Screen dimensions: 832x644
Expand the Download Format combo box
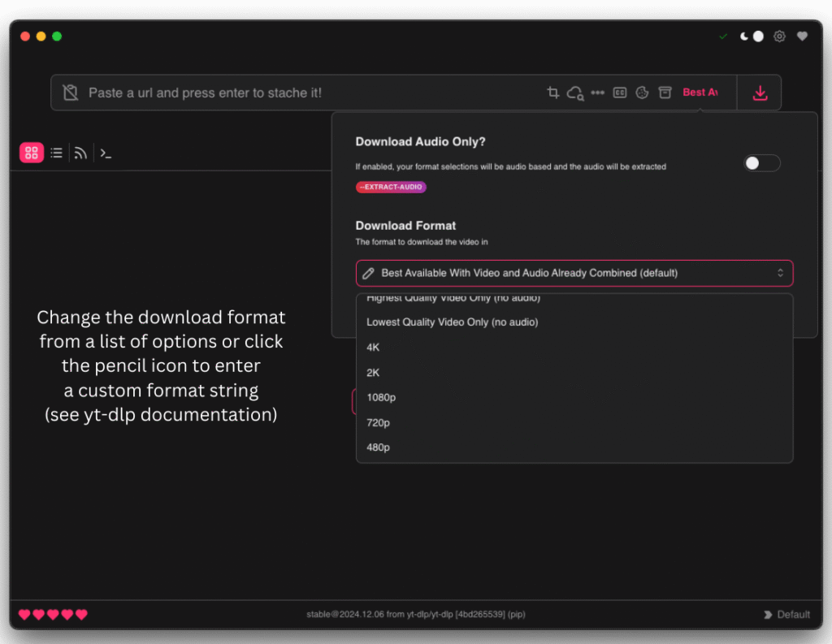click(574, 274)
